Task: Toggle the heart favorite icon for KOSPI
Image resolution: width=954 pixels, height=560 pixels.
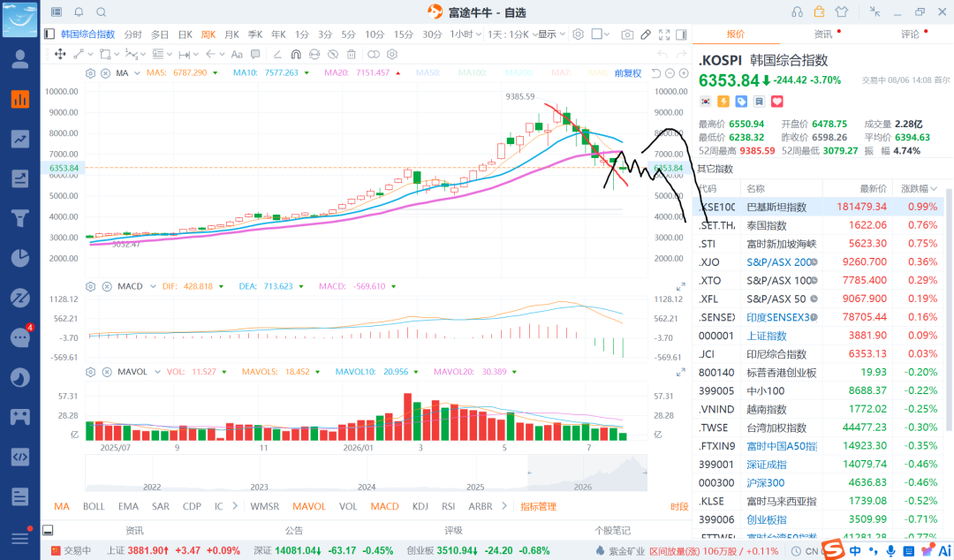Action: pyautogui.click(x=777, y=102)
